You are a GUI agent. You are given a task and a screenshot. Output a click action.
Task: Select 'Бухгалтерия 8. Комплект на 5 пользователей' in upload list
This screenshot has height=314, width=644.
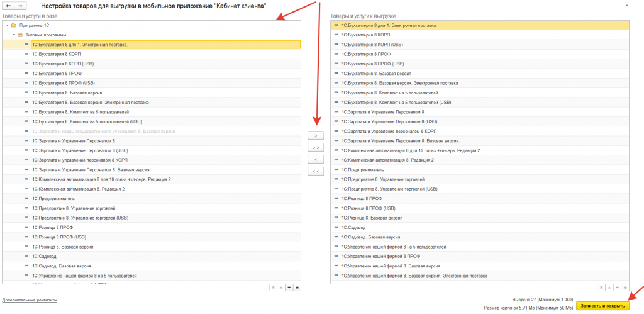(480, 93)
